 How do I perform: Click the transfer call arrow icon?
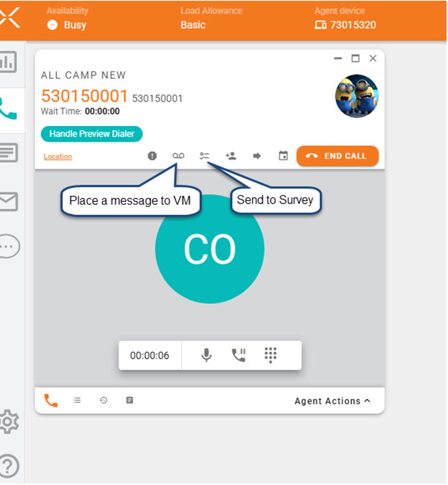click(x=257, y=156)
